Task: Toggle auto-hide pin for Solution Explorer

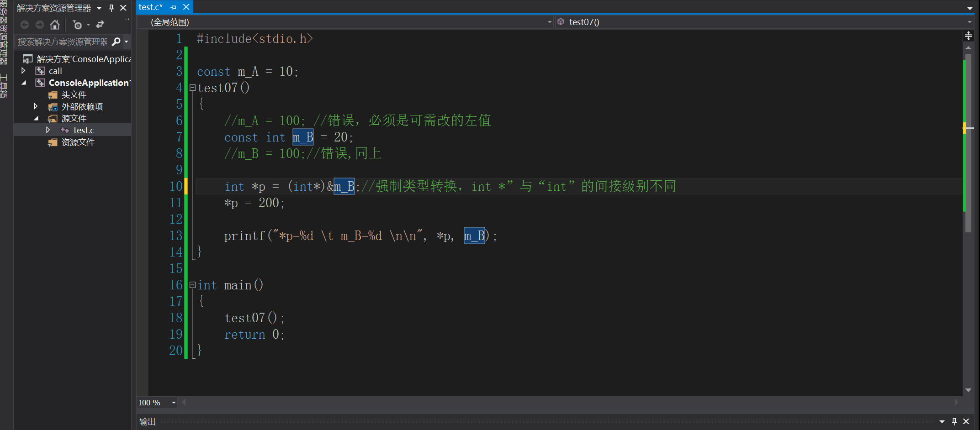Action: pos(111,8)
